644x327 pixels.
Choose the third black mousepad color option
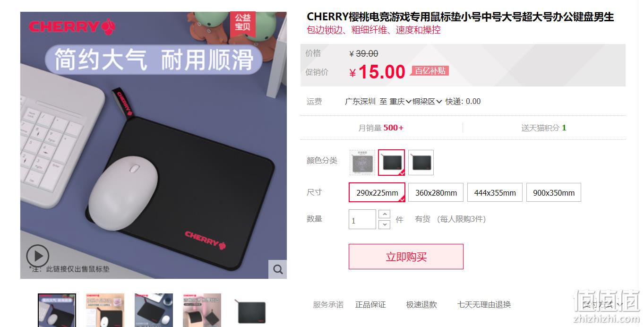tap(421, 163)
